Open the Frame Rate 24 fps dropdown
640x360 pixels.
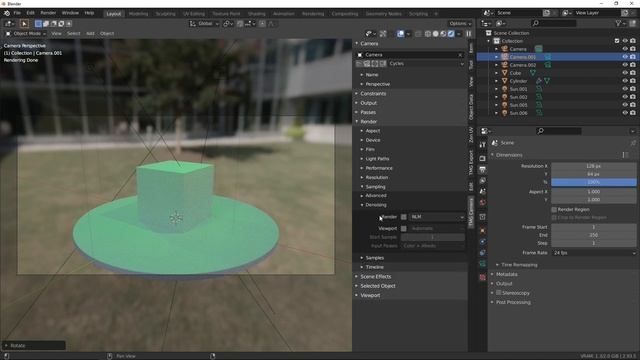coord(594,253)
